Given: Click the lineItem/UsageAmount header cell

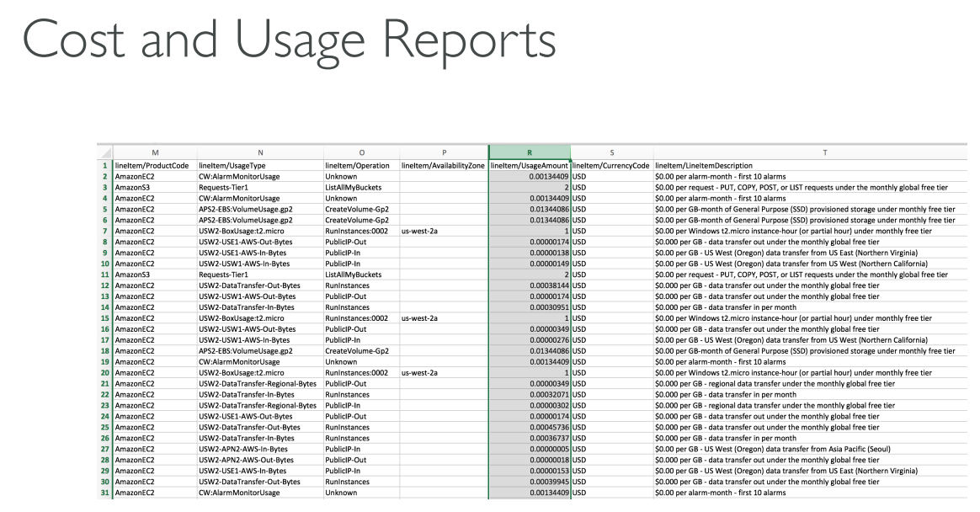Looking at the screenshot, I should click(x=529, y=165).
